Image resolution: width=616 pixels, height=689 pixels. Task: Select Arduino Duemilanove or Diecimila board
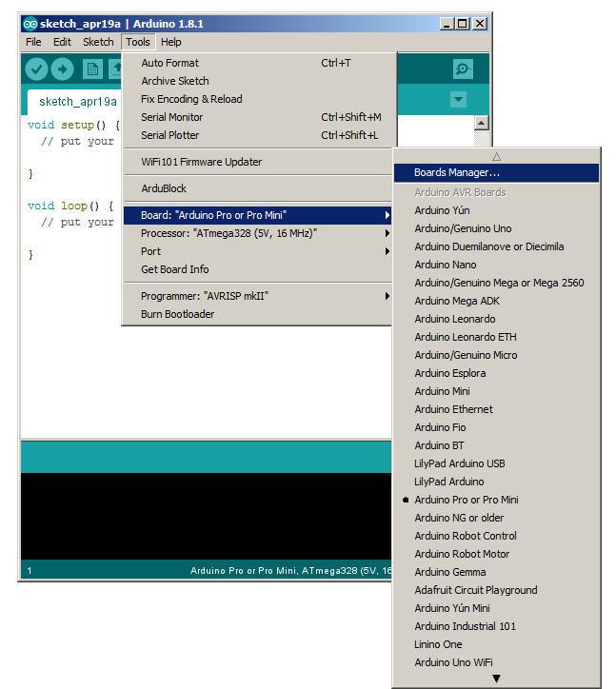point(496,246)
